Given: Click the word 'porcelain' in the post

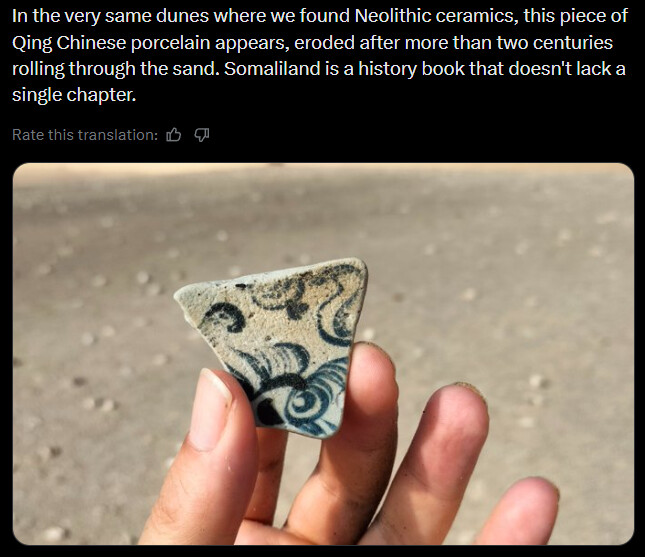Looking at the screenshot, I should [170, 43].
